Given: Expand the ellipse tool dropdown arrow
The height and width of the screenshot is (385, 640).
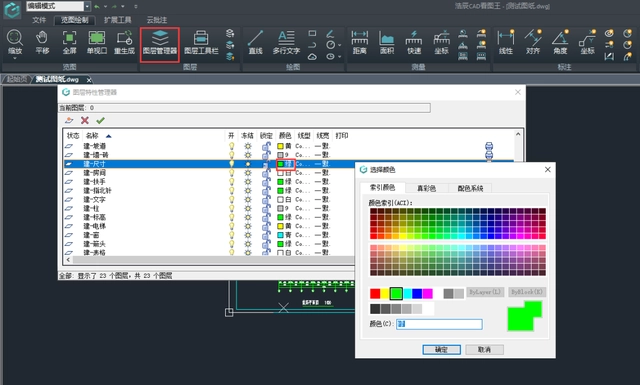Looking at the screenshot, I should pyautogui.click(x=340, y=57).
